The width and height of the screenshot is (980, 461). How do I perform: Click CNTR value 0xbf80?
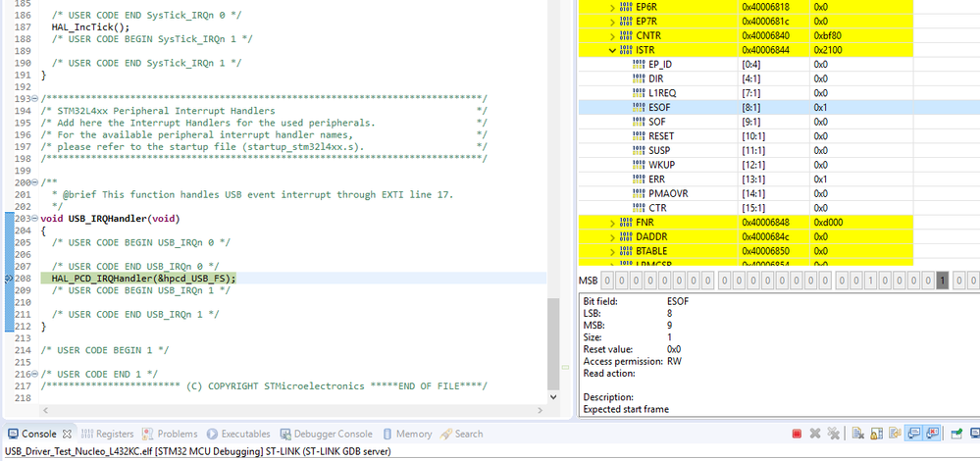pyautogui.click(x=828, y=35)
